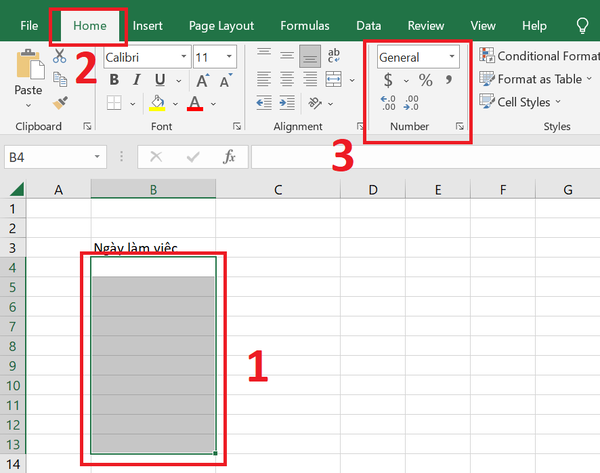Expand Merge & Center dropdown arrow
The image size is (600, 473).
pos(352,80)
